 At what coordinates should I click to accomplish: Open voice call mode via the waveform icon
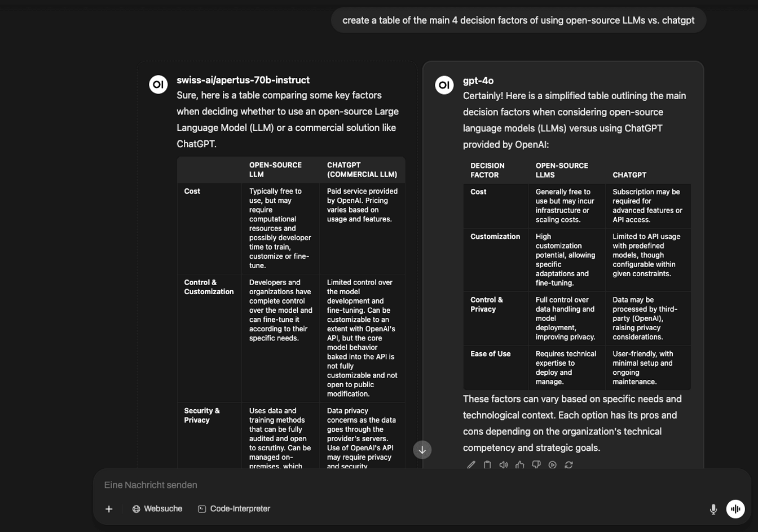pyautogui.click(x=736, y=509)
